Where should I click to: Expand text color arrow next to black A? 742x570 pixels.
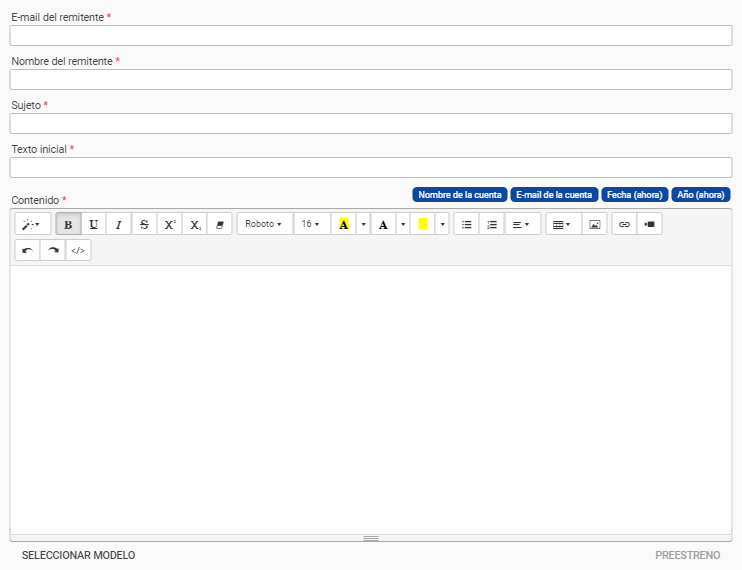(403, 224)
